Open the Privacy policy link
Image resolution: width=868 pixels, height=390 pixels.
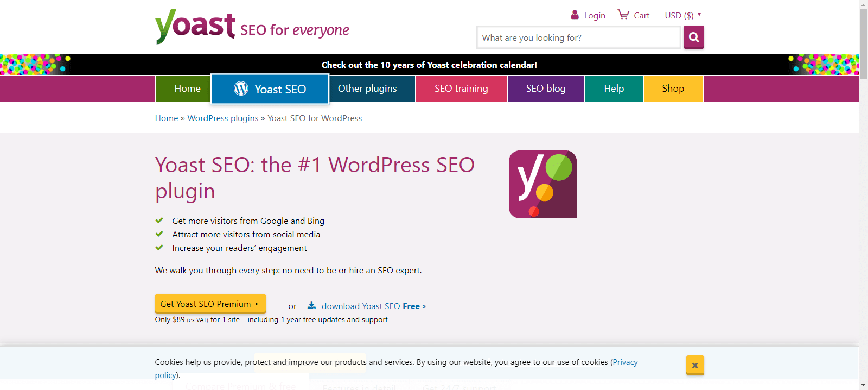[x=625, y=362]
